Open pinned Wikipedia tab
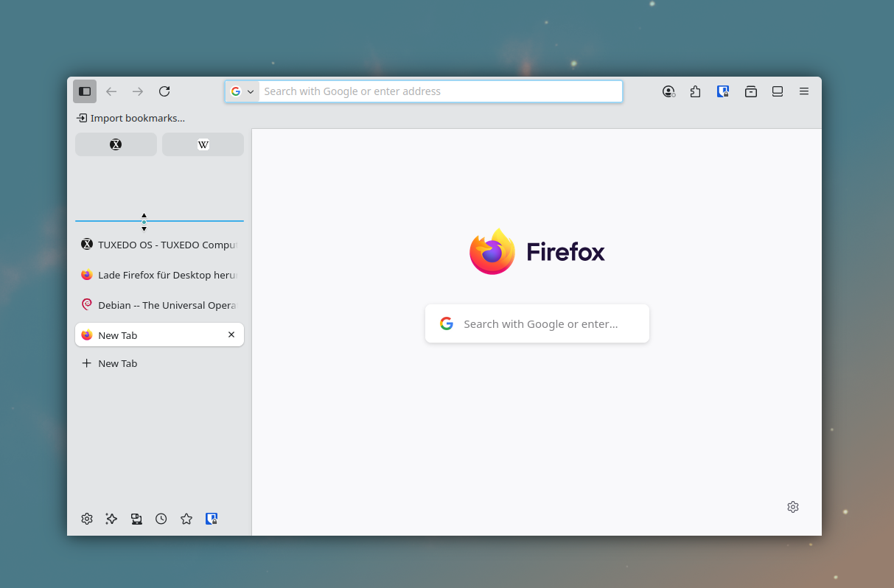 click(x=203, y=144)
